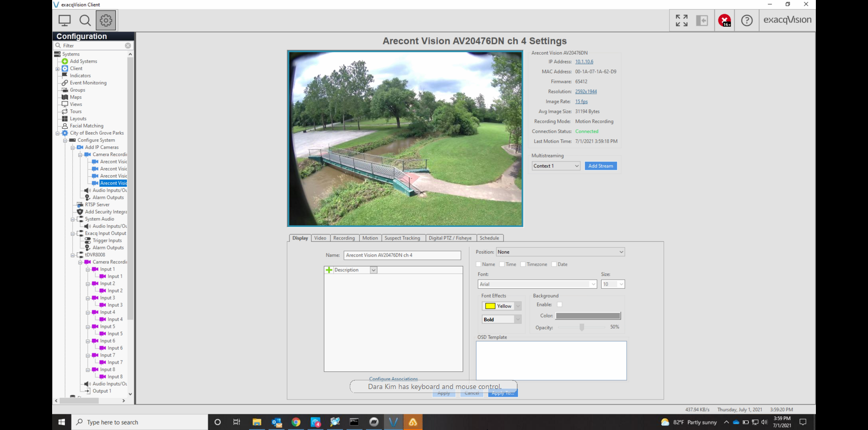Open the Context 1 multistreaming dropdown
This screenshot has width=868, height=430.
(x=556, y=166)
